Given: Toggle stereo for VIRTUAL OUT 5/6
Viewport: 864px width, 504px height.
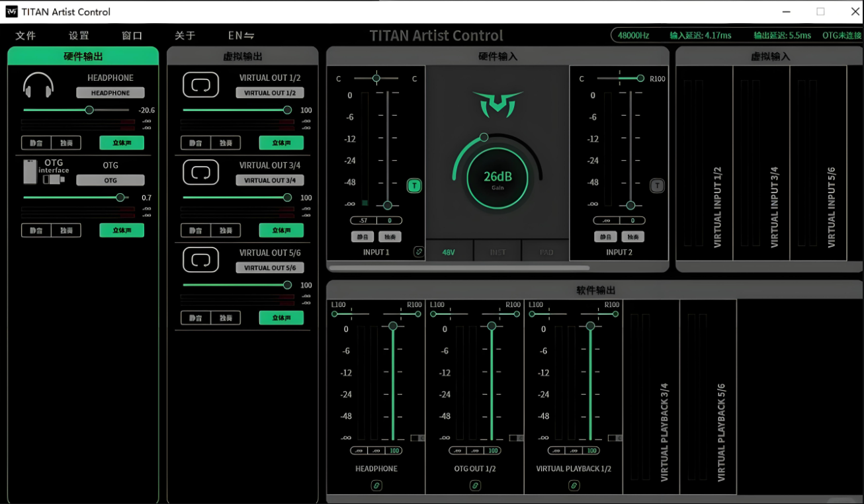Looking at the screenshot, I should (x=281, y=318).
